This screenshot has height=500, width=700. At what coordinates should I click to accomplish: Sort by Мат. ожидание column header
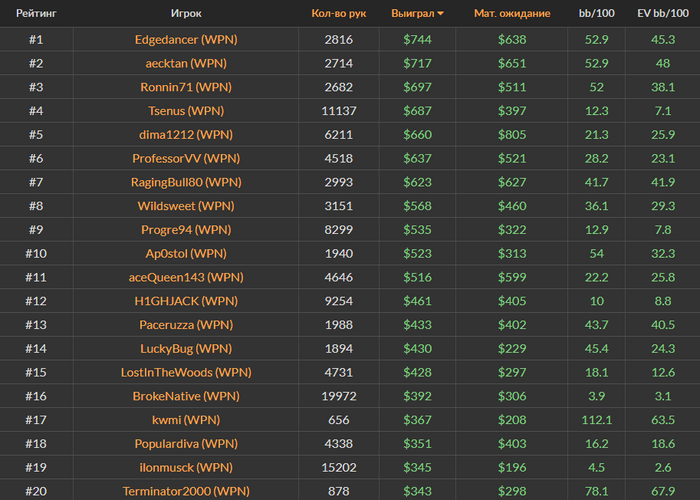(x=512, y=14)
